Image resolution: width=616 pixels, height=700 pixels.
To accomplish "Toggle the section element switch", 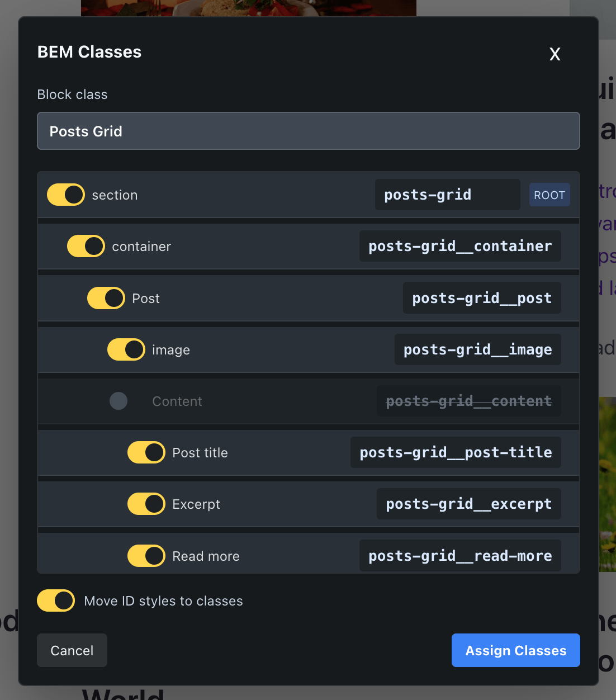I will [66, 195].
